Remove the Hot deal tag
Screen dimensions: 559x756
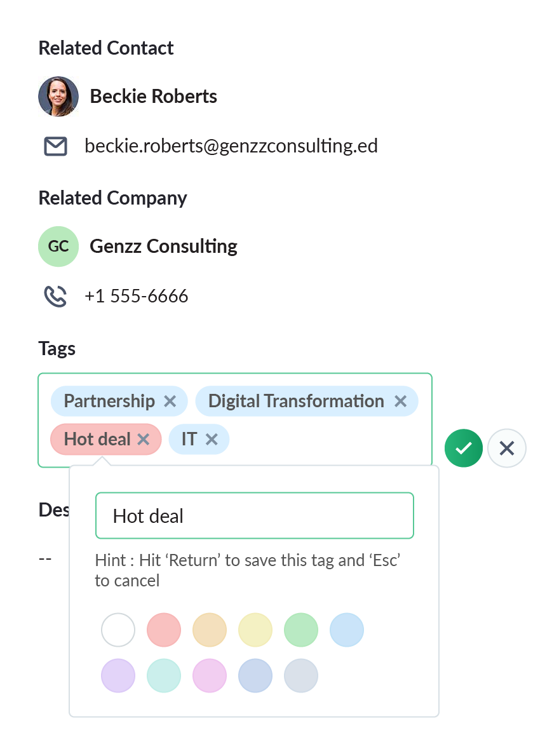tap(144, 440)
